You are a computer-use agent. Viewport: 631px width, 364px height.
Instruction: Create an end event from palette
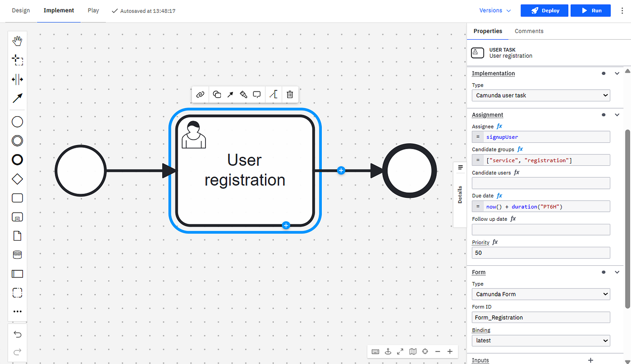click(17, 160)
